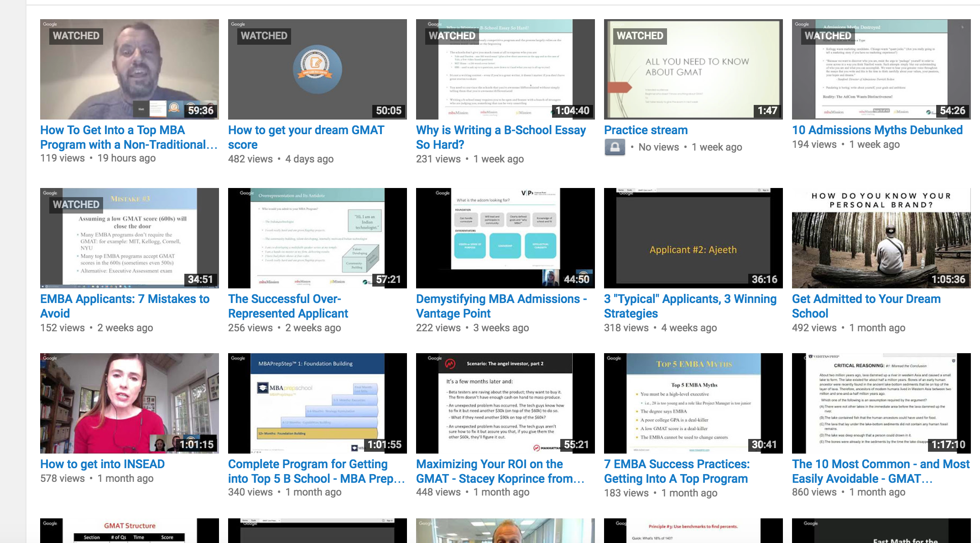Click WATCHED badge on EMBA Mistakes thumbnail

[x=76, y=204]
